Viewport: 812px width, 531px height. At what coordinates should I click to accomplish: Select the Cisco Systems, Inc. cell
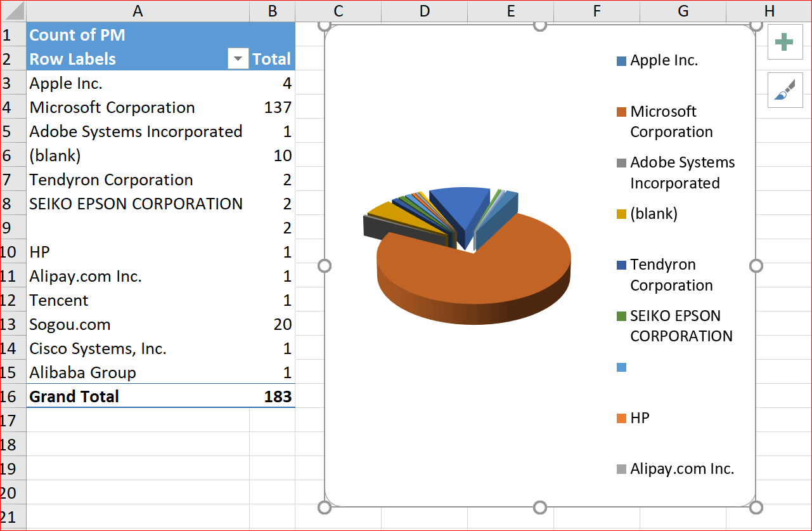coord(138,348)
